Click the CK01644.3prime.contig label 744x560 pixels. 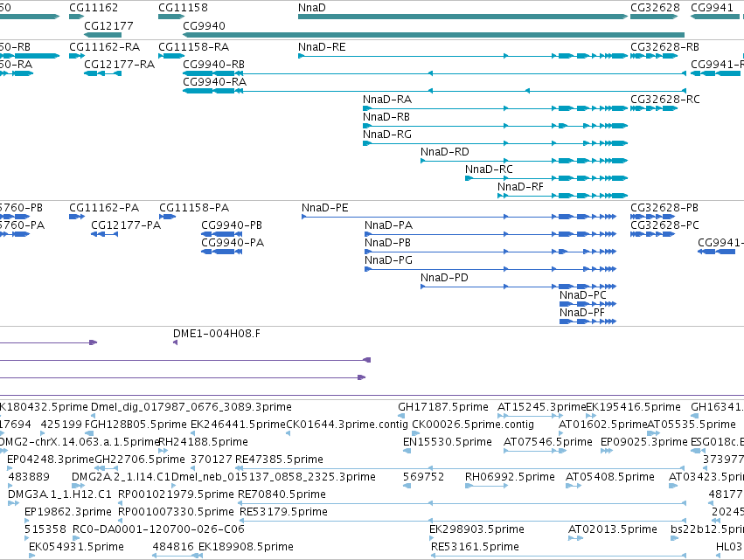coord(347,425)
